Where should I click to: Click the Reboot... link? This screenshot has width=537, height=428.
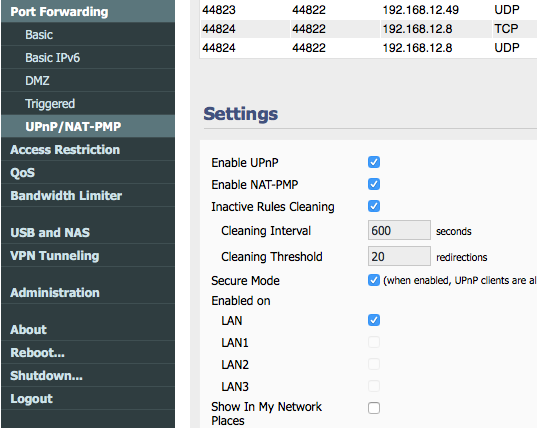coord(37,353)
